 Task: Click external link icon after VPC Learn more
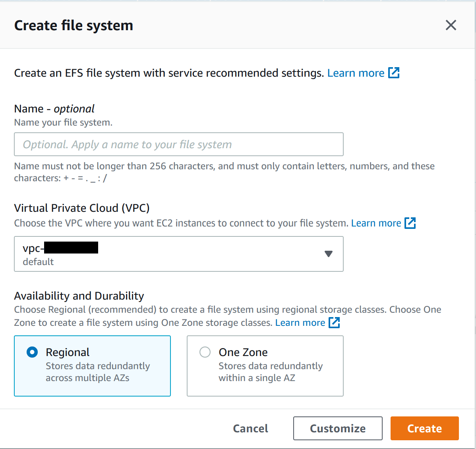410,223
